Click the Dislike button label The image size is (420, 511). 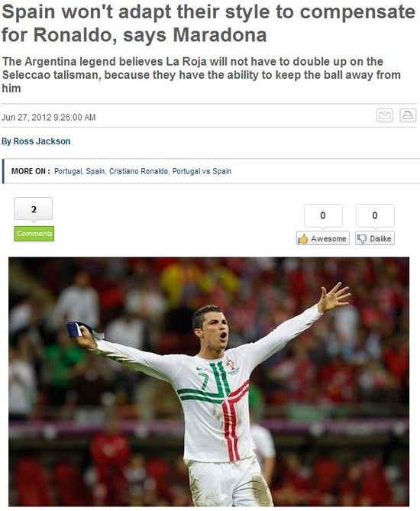click(x=380, y=238)
